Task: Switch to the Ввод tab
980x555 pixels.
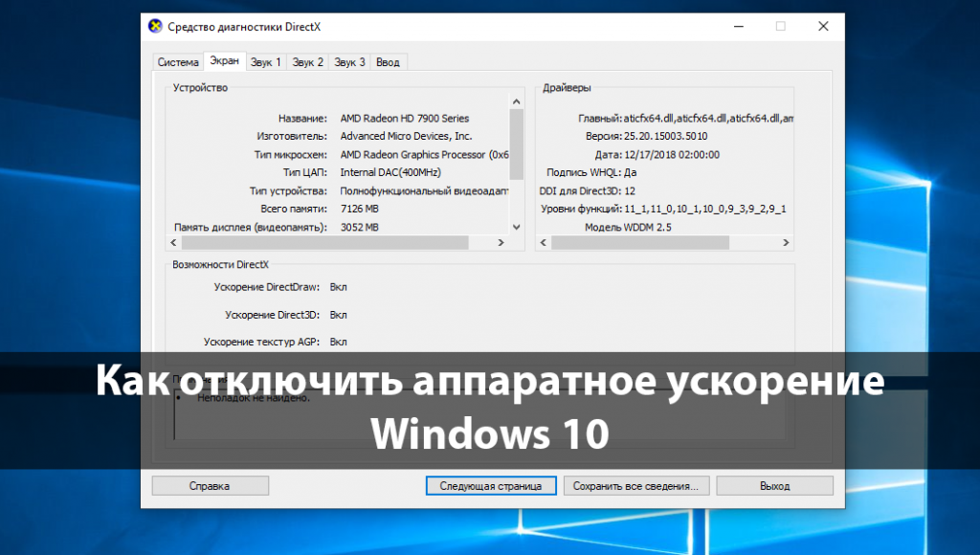Action: pos(389,60)
